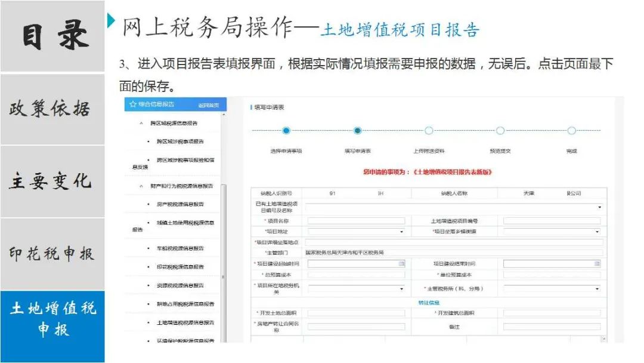This screenshot has height=363, width=644.
Task: Select the 预览提交 step circle
Action: coord(500,131)
